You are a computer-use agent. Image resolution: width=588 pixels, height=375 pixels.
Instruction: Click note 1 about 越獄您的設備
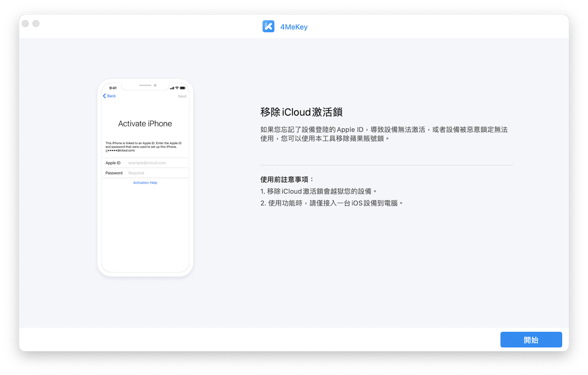319,191
